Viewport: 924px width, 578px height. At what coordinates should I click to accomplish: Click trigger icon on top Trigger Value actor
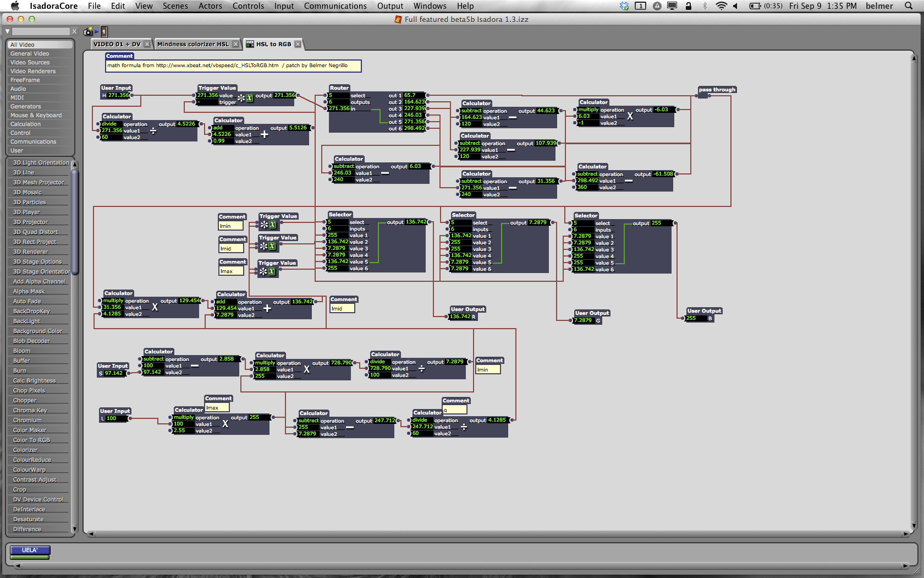coord(241,98)
